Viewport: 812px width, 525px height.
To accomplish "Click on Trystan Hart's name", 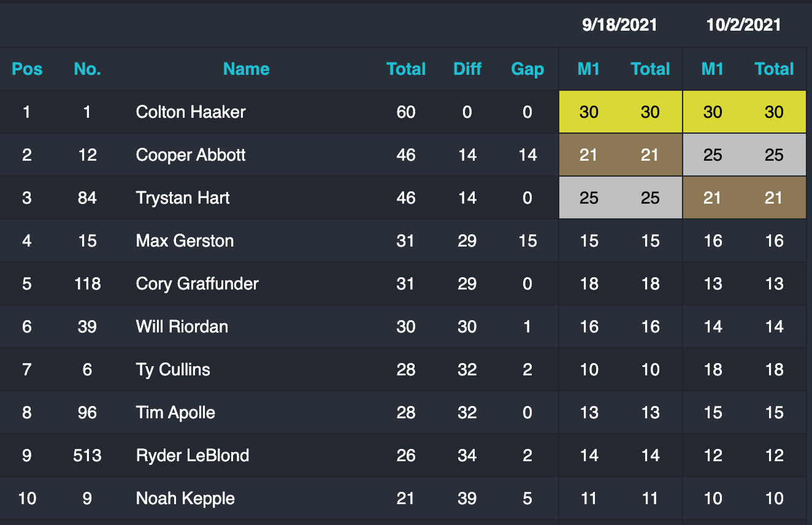I will (183, 197).
